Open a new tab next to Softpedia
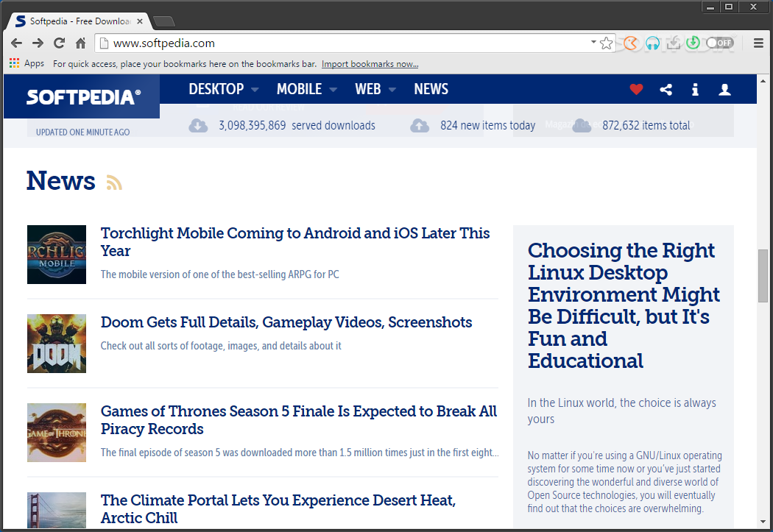 164,21
